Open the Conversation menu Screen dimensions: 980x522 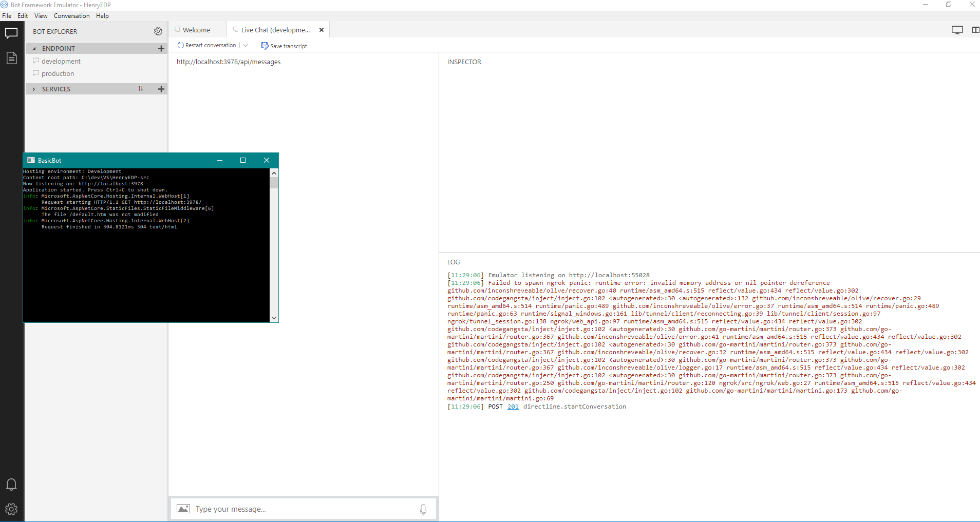click(71, 15)
